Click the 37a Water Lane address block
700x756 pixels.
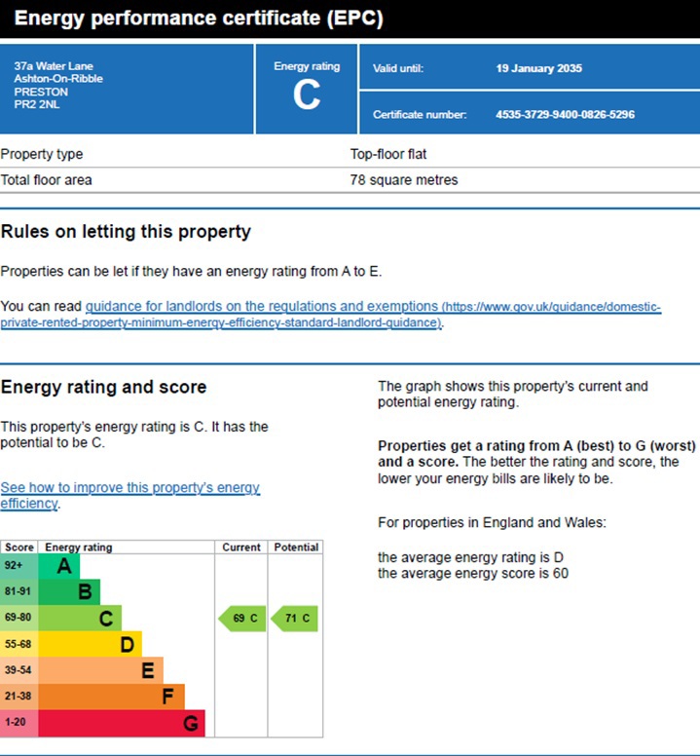(58, 85)
